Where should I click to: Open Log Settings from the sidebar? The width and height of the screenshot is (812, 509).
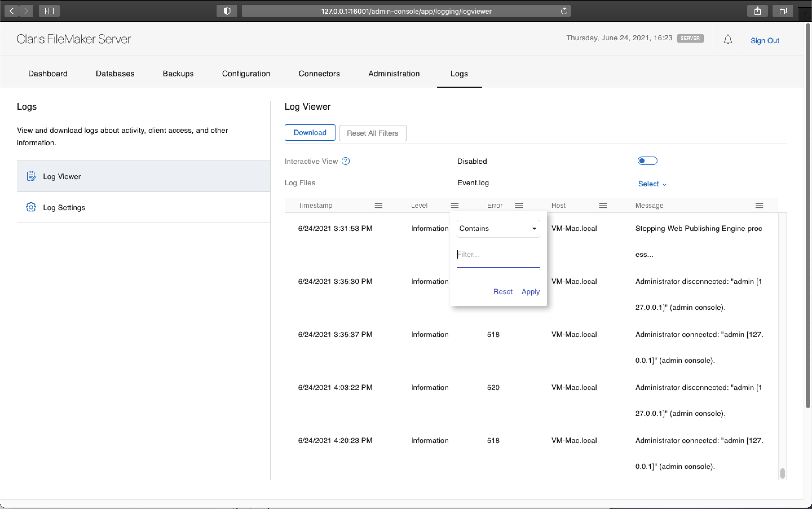tap(64, 207)
